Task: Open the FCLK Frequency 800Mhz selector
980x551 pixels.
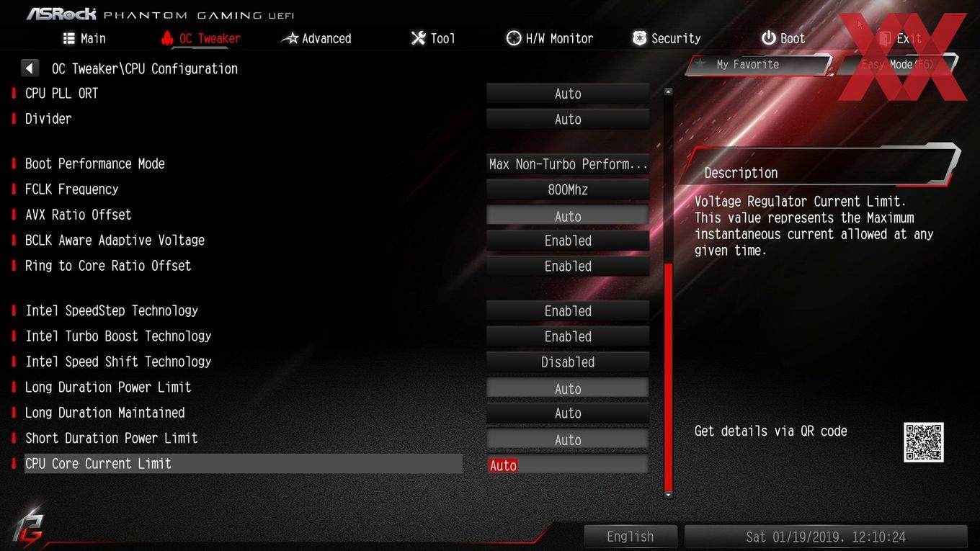Action: pos(568,190)
